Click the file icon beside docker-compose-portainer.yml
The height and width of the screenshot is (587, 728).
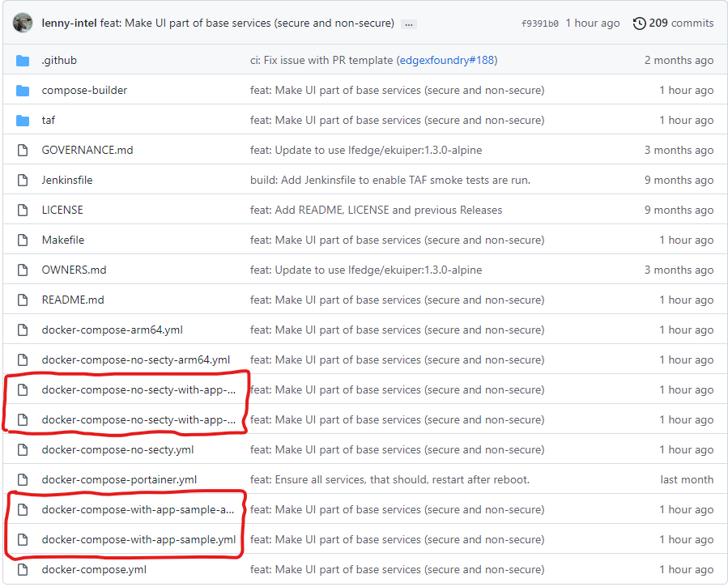(23, 480)
